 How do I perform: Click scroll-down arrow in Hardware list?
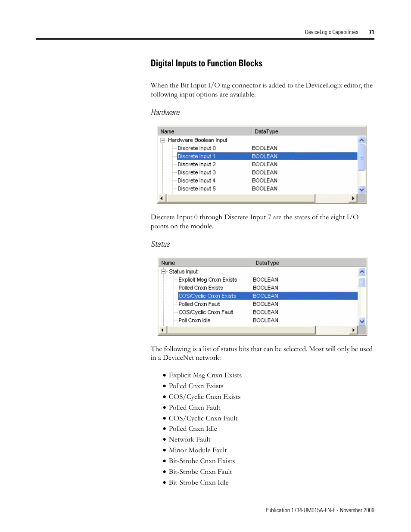361,190
